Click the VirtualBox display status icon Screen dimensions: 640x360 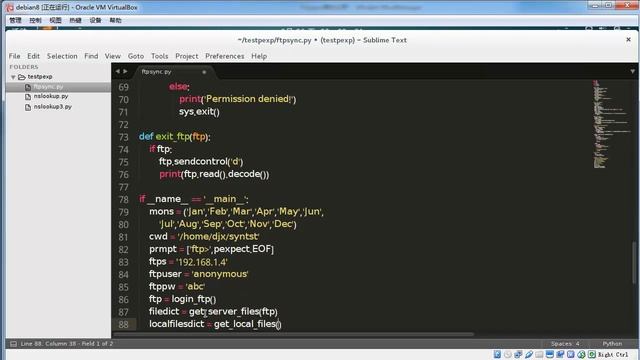pos(550,354)
